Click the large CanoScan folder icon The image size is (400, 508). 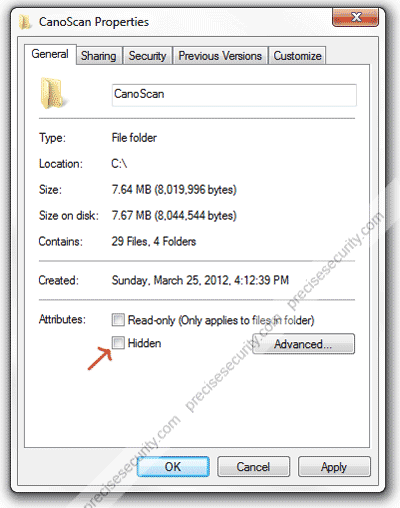pos(53,93)
